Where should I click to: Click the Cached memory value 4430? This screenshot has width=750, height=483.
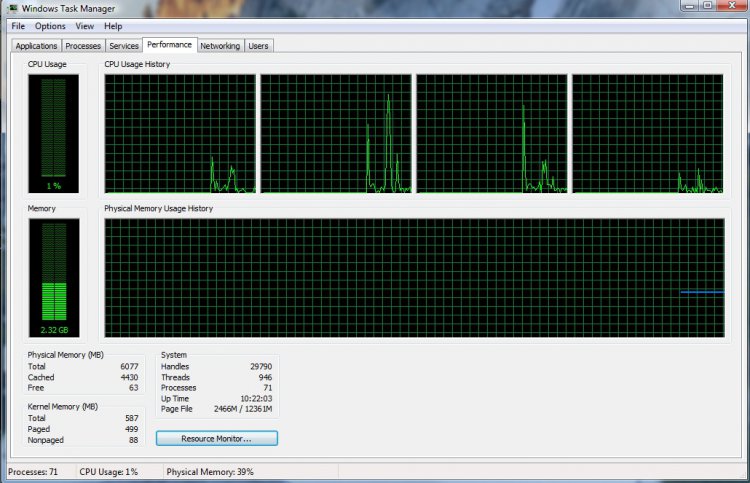point(129,377)
